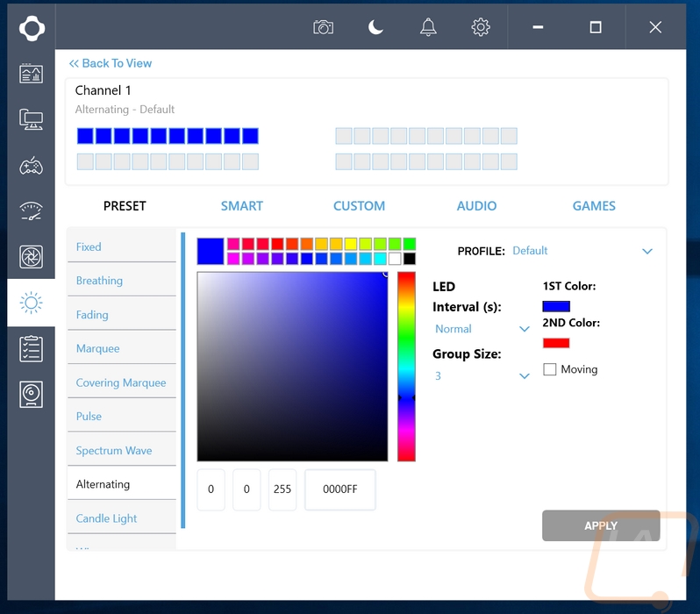This screenshot has width=700, height=614.
Task: Select the red 2ND Color swatch
Action: click(x=556, y=343)
